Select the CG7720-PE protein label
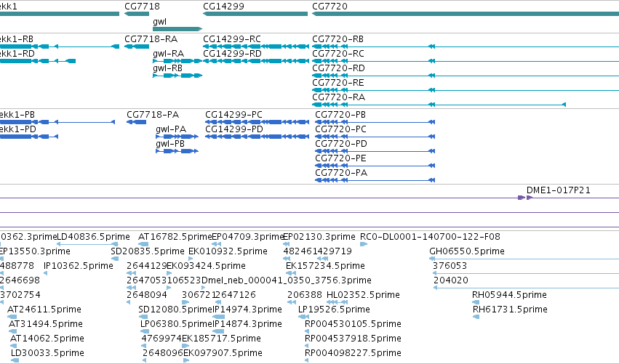 [x=340, y=158]
